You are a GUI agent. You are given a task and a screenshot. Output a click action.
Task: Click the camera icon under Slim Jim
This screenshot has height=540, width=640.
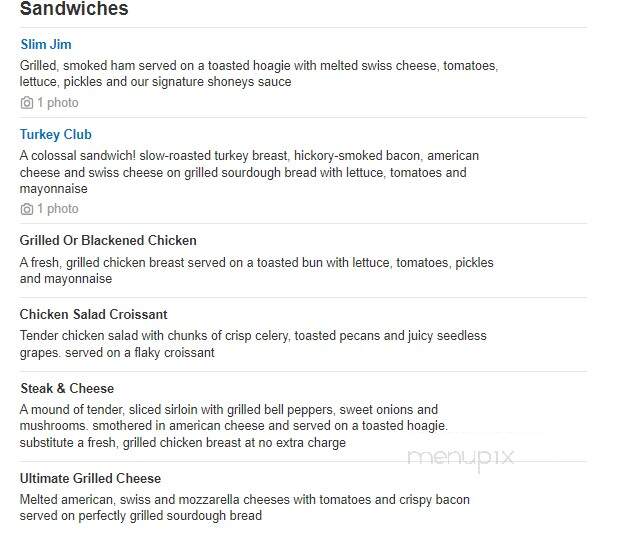(x=27, y=102)
